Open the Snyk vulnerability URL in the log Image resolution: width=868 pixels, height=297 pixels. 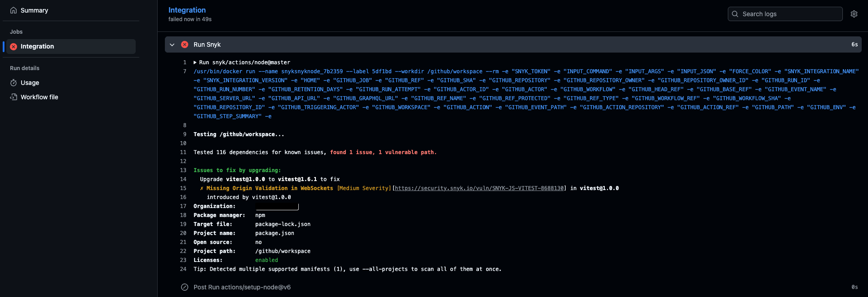click(x=479, y=188)
